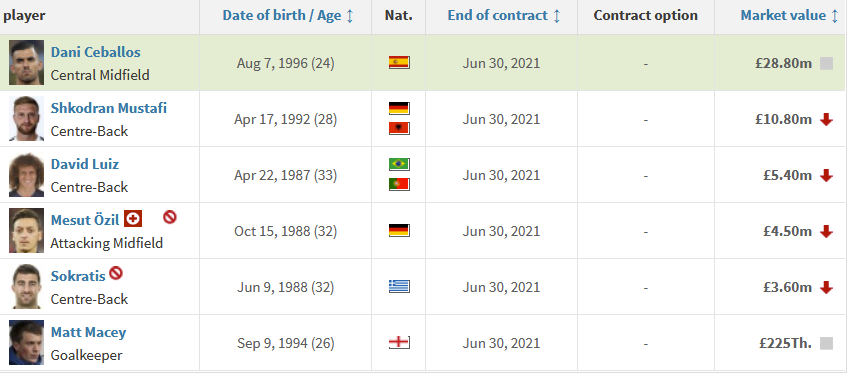
Task: Click the suspension icon in Mesut Özil row
Action: (170, 217)
